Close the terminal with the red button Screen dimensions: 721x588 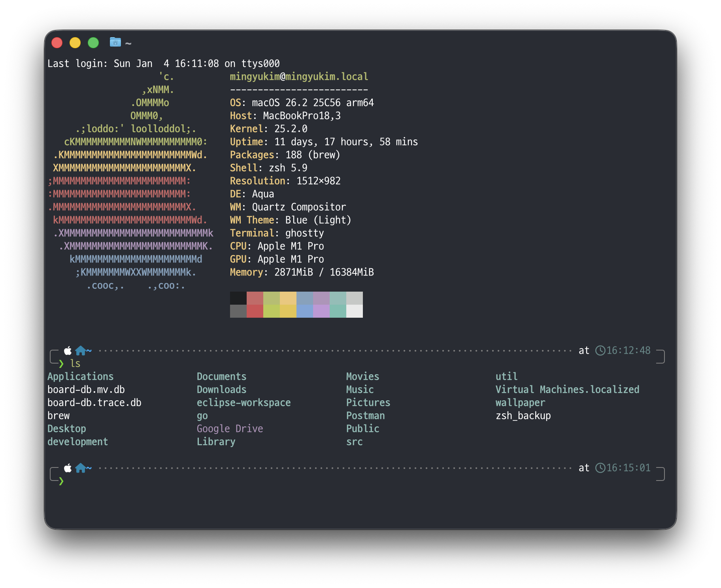click(57, 43)
